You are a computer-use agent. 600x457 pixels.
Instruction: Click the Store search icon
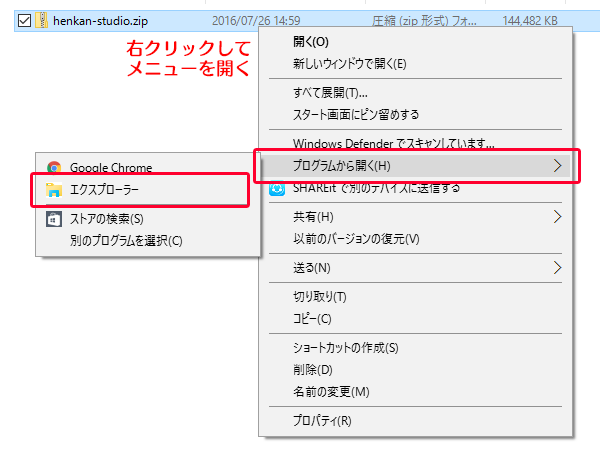53,218
